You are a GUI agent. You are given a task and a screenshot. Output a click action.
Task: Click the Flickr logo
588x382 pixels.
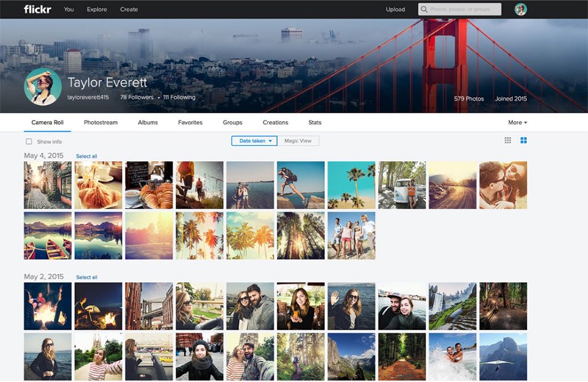coord(37,9)
